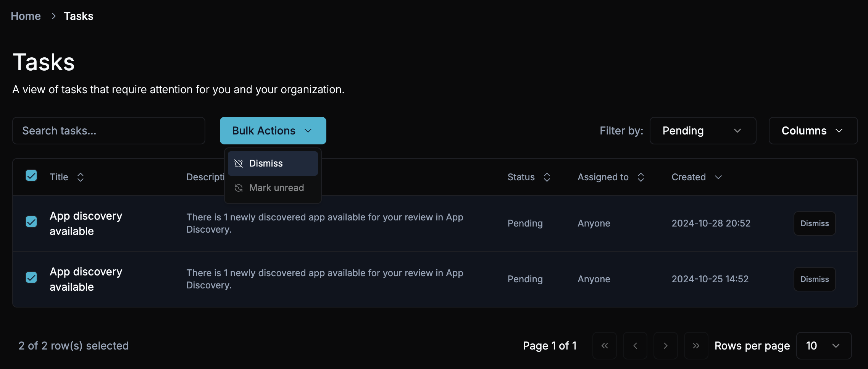Viewport: 868px width, 369px height.
Task: Navigate to Home via breadcrumb
Action: [x=25, y=16]
